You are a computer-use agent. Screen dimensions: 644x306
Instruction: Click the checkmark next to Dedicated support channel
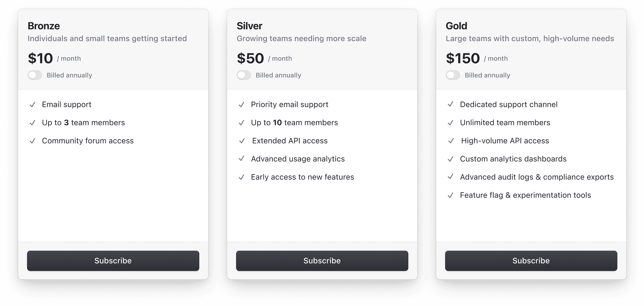pos(451,105)
